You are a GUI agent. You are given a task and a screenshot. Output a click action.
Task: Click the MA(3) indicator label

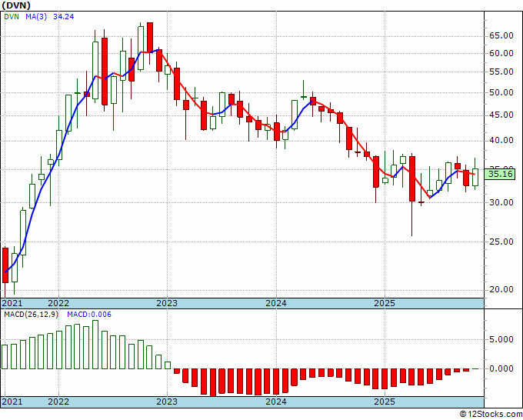tap(36, 17)
